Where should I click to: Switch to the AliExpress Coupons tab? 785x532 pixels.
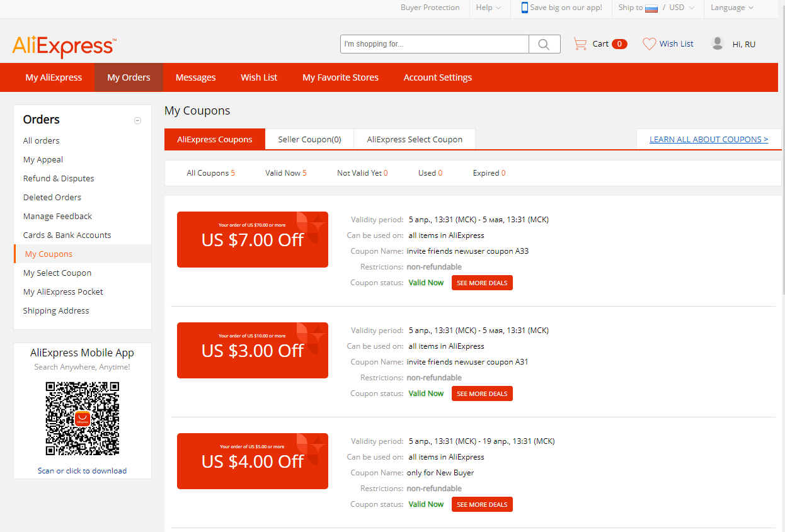click(215, 140)
